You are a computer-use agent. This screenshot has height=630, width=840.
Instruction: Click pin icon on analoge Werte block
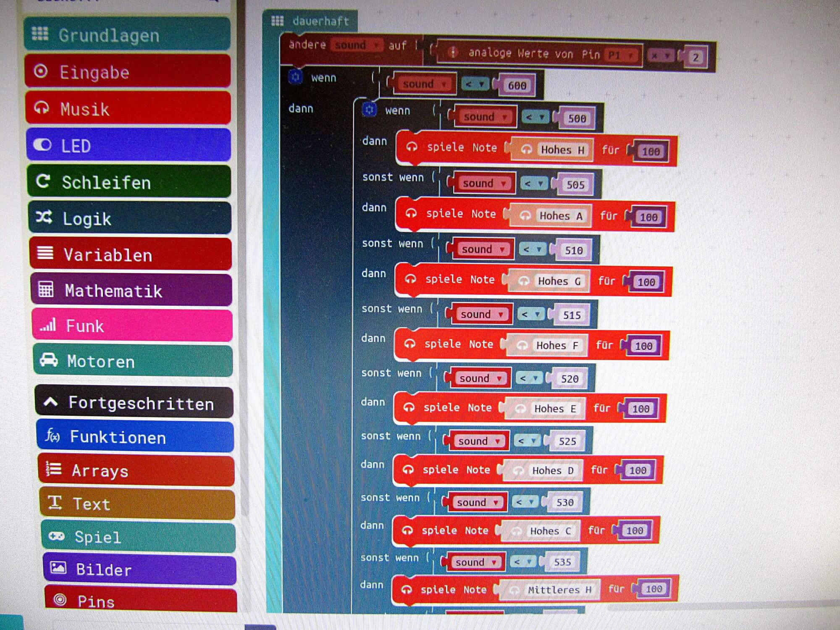click(453, 52)
